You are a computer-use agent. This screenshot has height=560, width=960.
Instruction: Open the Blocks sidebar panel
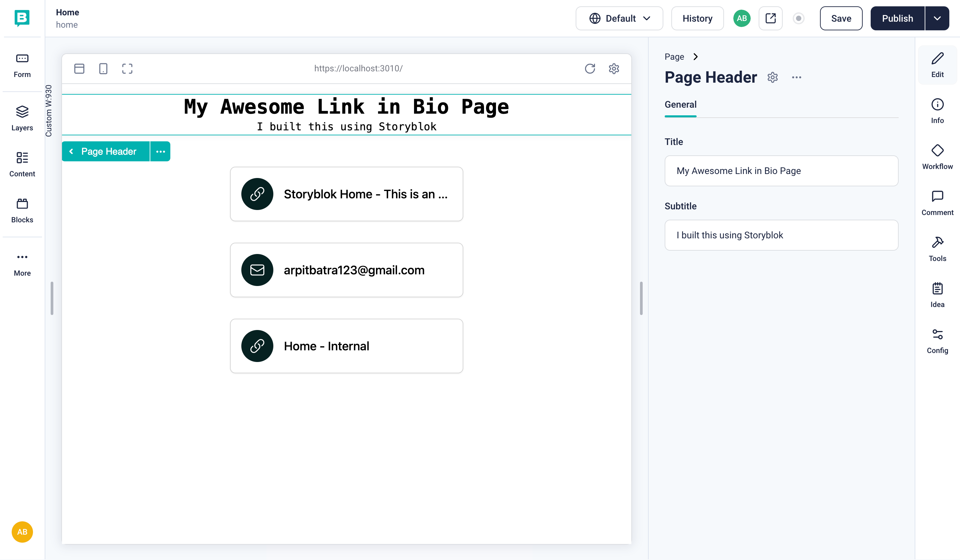(x=22, y=211)
